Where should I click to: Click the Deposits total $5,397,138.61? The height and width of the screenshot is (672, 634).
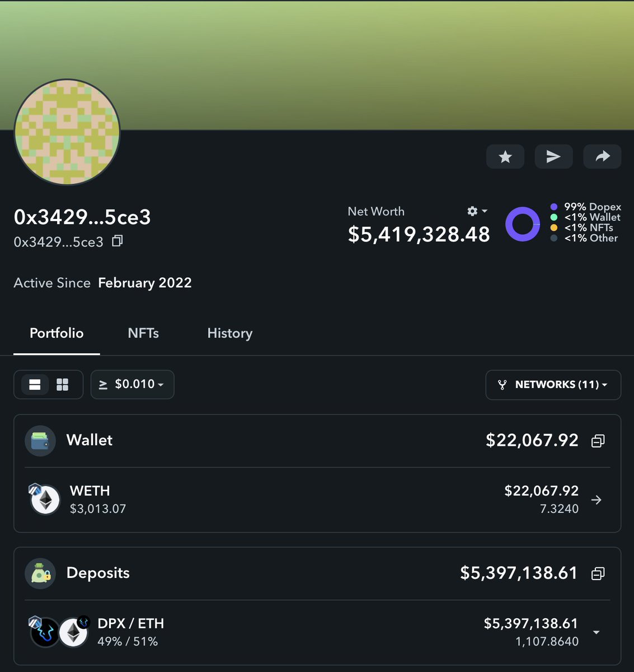coord(519,573)
